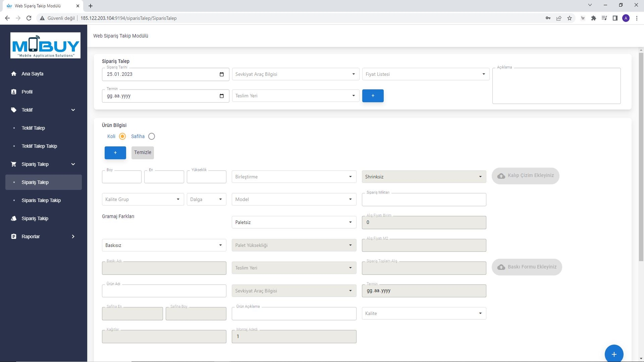Open the browser side panel icon

[615, 18]
